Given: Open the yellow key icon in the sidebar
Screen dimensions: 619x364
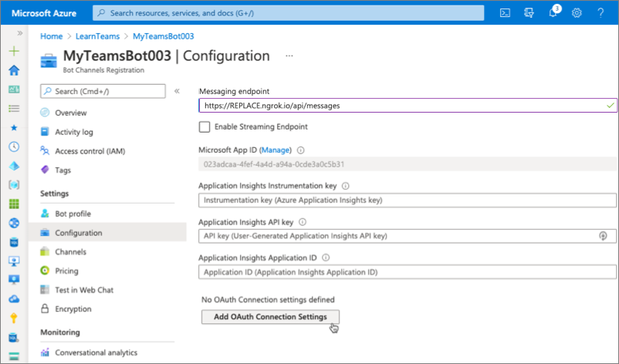Looking at the screenshot, I should coord(14,318).
